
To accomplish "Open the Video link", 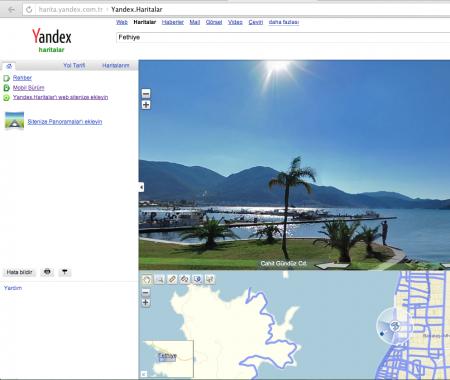I will point(235,22).
